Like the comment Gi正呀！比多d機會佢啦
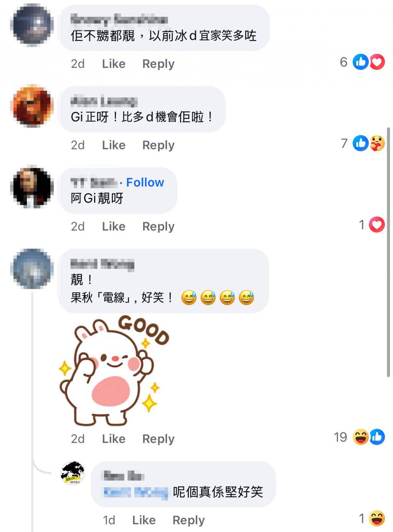This screenshot has height=532, width=393. click(114, 145)
